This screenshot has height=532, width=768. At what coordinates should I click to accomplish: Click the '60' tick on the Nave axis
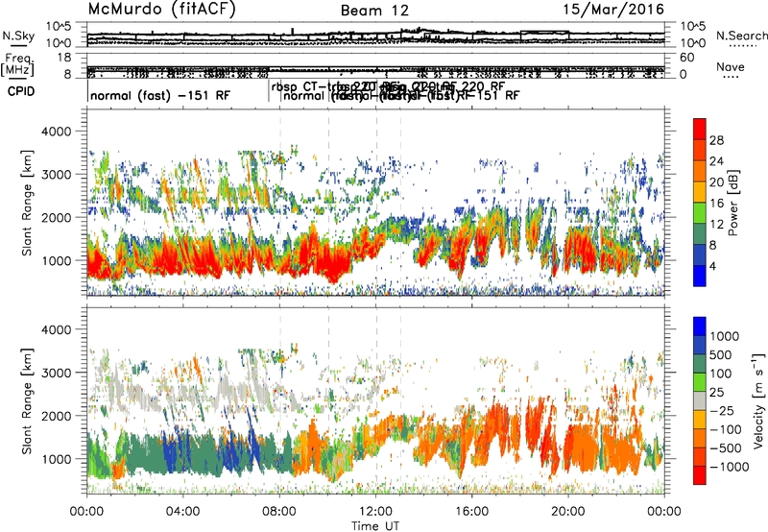pyautogui.click(x=687, y=58)
